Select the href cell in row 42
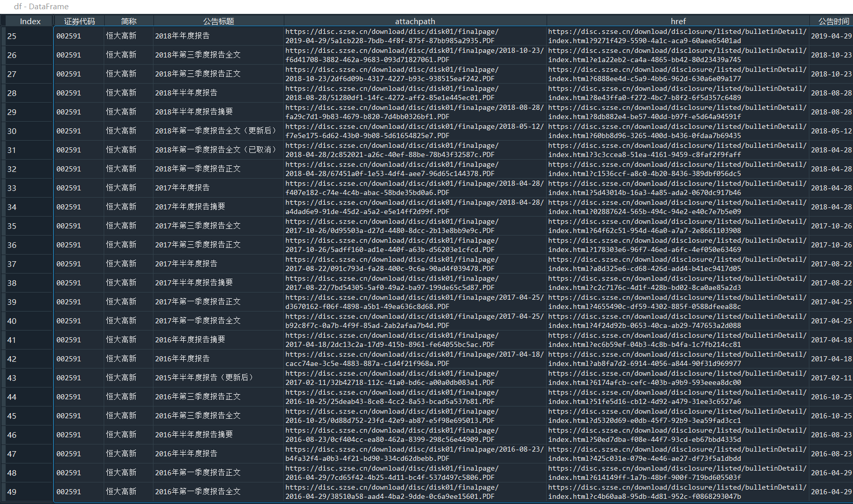The height and width of the screenshot is (504, 853). point(678,359)
